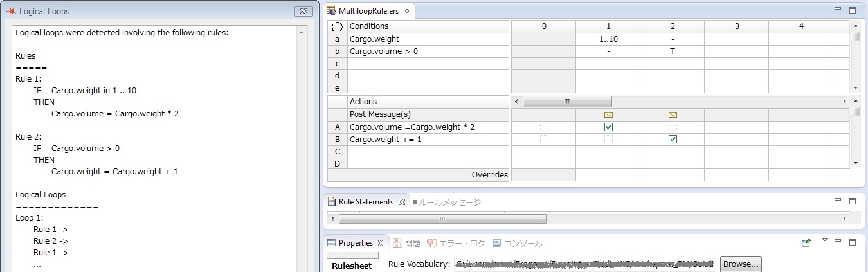The height and width of the screenshot is (272, 868).
Task: Minimize the MultiloopRule.ers editor area
Action: [x=839, y=10]
